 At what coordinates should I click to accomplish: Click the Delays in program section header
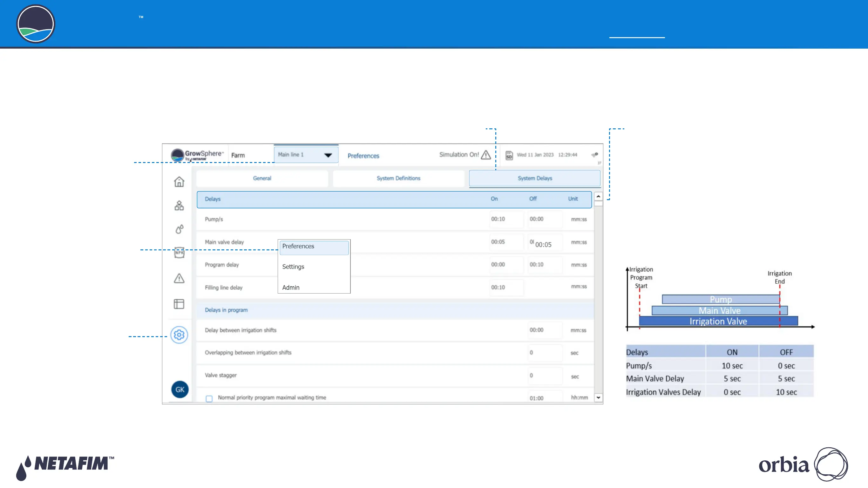coord(395,310)
